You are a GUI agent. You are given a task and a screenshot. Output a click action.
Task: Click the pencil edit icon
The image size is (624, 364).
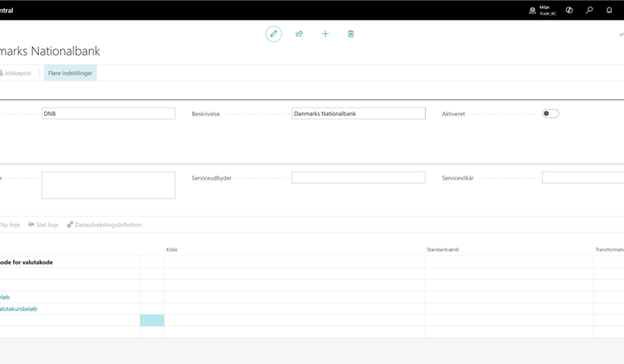click(x=274, y=34)
